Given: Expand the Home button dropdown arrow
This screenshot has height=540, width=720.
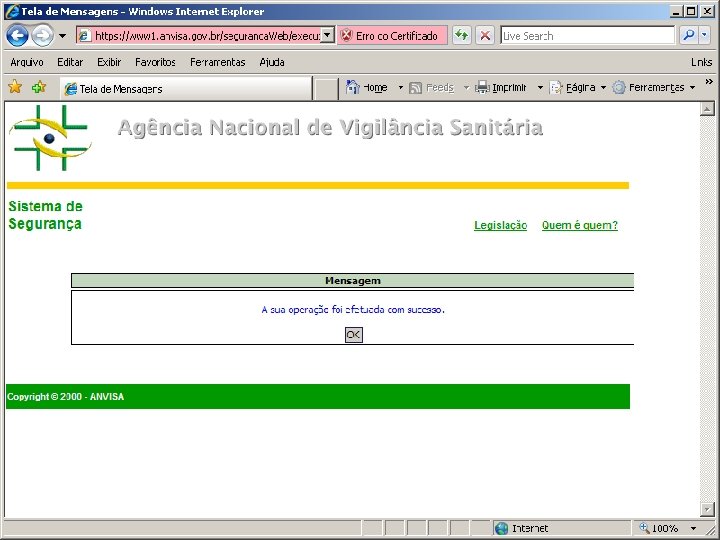Looking at the screenshot, I should 400,87.
